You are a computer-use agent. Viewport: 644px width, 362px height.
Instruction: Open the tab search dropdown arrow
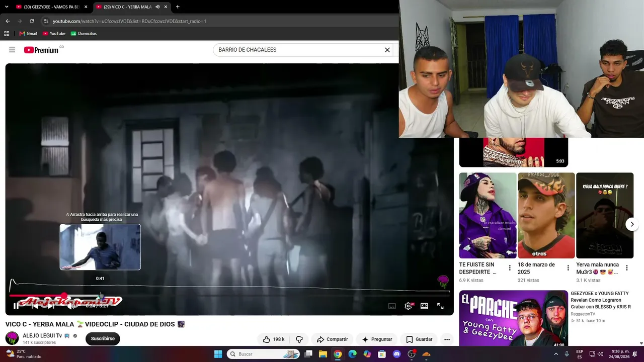click(7, 7)
